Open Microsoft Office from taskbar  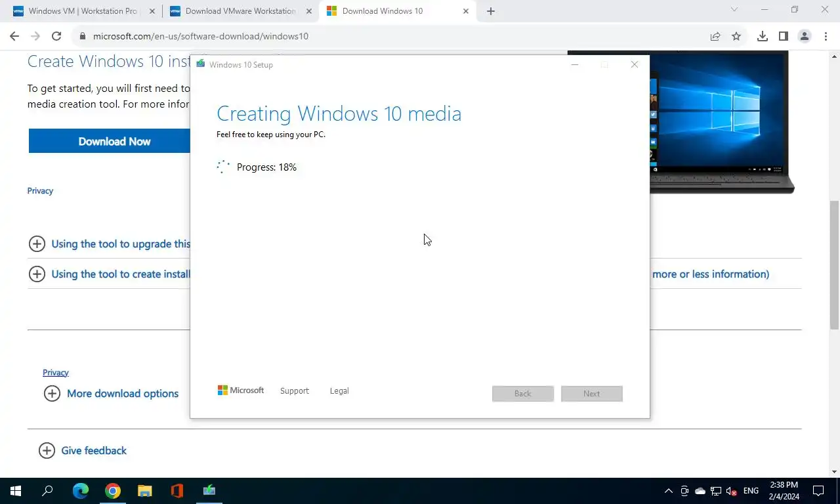pos(177,491)
